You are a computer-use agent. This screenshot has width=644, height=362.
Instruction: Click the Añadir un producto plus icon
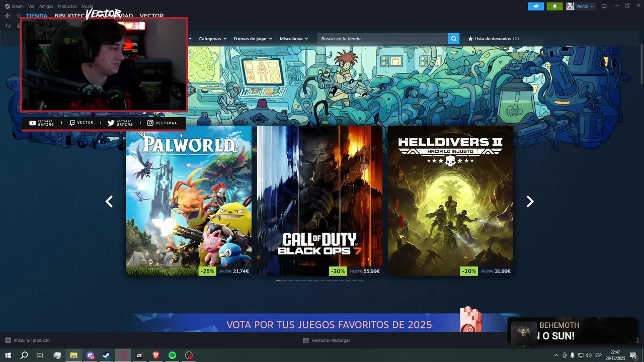pos(8,340)
